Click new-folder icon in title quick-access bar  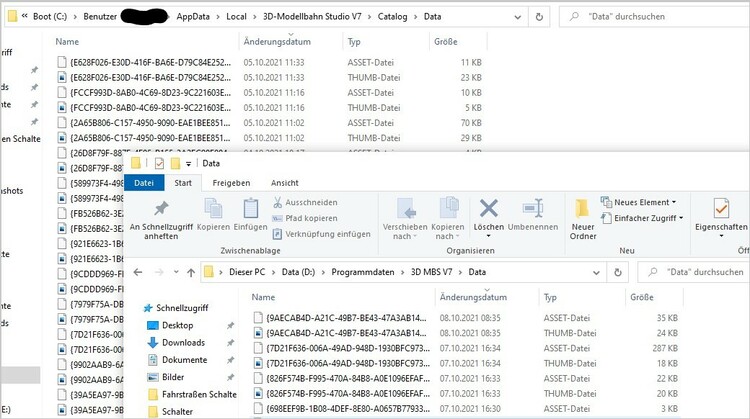(x=176, y=164)
